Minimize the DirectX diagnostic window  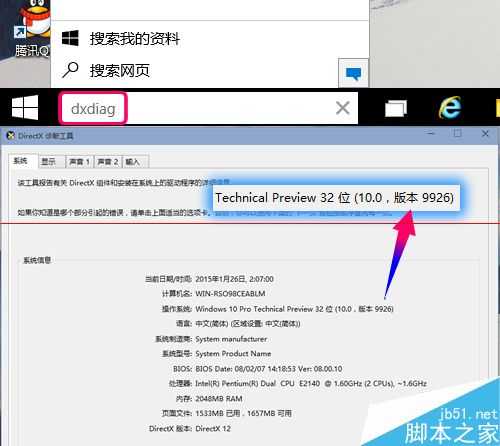click(431, 134)
